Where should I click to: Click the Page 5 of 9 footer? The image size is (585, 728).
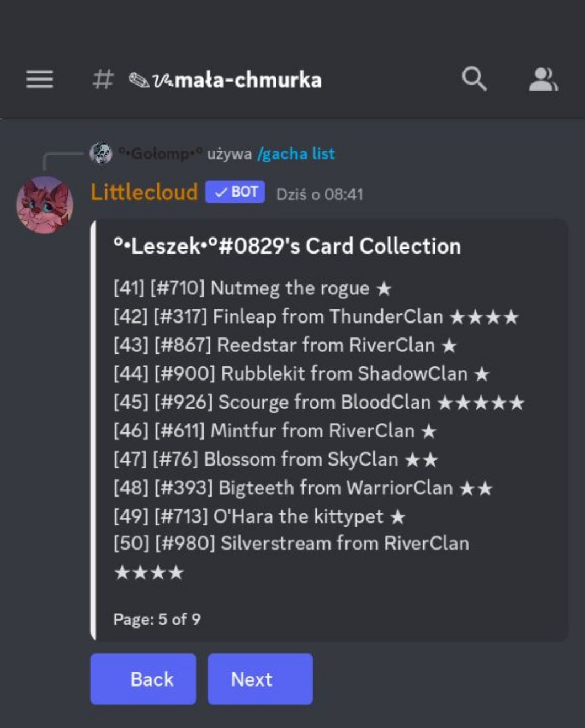(157, 619)
